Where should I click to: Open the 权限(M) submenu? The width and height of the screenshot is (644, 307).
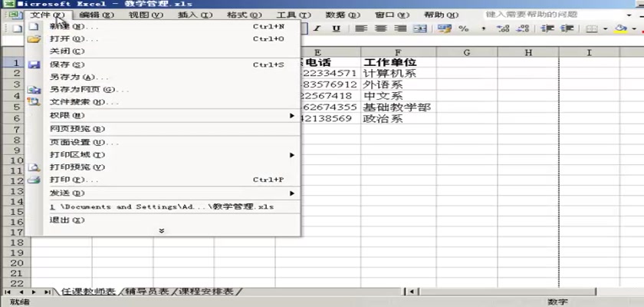click(163, 116)
